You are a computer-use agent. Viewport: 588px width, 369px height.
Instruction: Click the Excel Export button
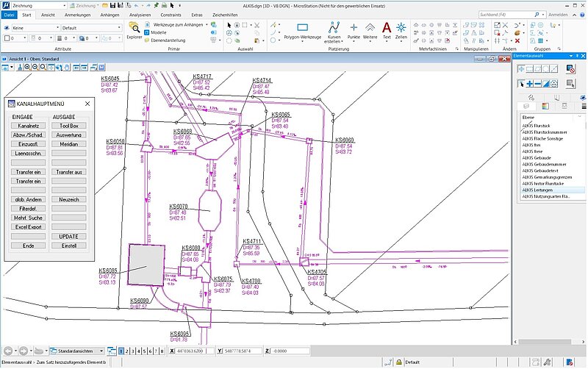point(27,227)
